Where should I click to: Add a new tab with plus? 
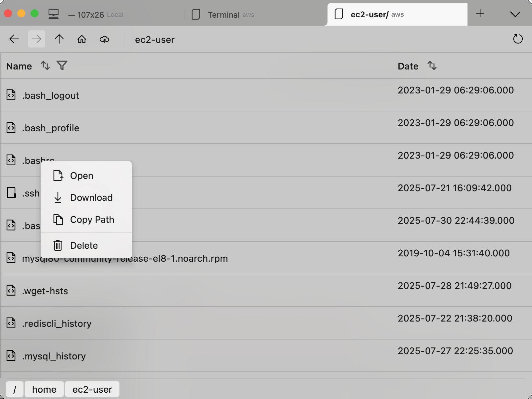pos(480,14)
